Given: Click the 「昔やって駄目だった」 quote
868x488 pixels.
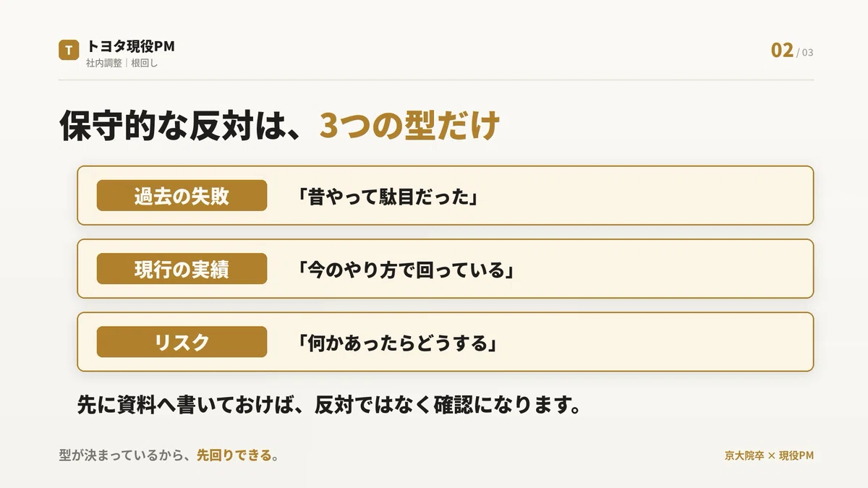Looking at the screenshot, I should (x=388, y=197).
